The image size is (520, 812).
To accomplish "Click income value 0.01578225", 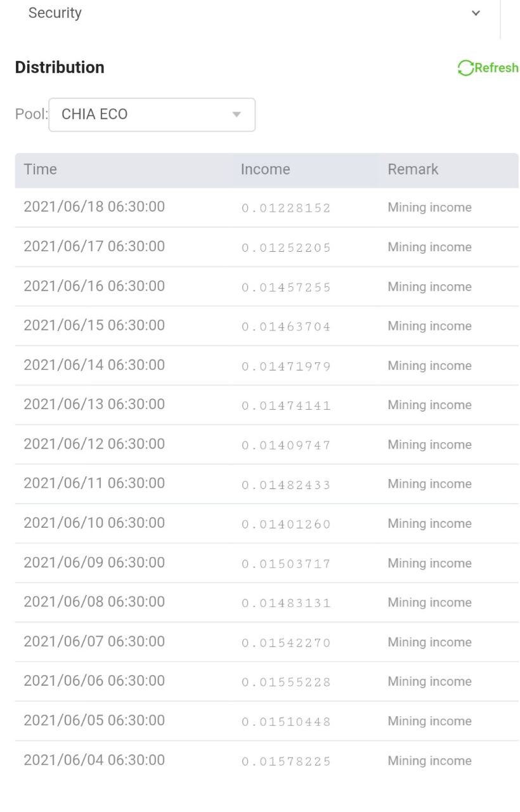I will [286, 761].
